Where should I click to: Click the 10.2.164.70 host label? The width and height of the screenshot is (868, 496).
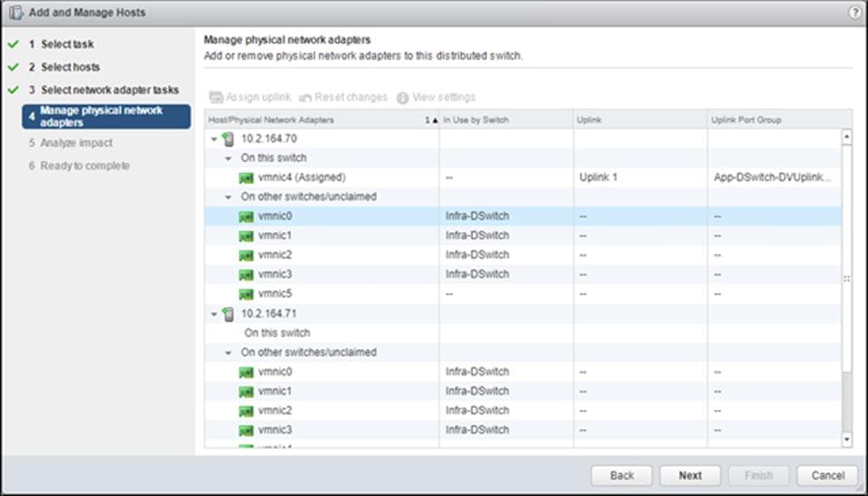click(x=269, y=139)
